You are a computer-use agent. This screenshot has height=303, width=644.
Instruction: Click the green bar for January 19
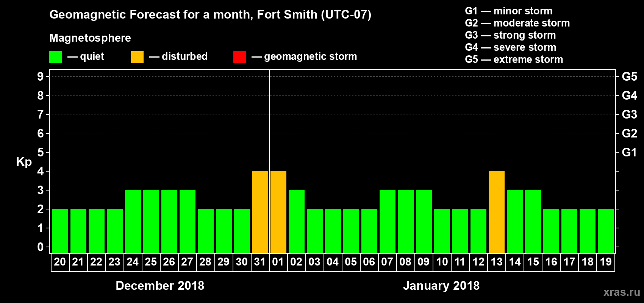tap(606, 231)
